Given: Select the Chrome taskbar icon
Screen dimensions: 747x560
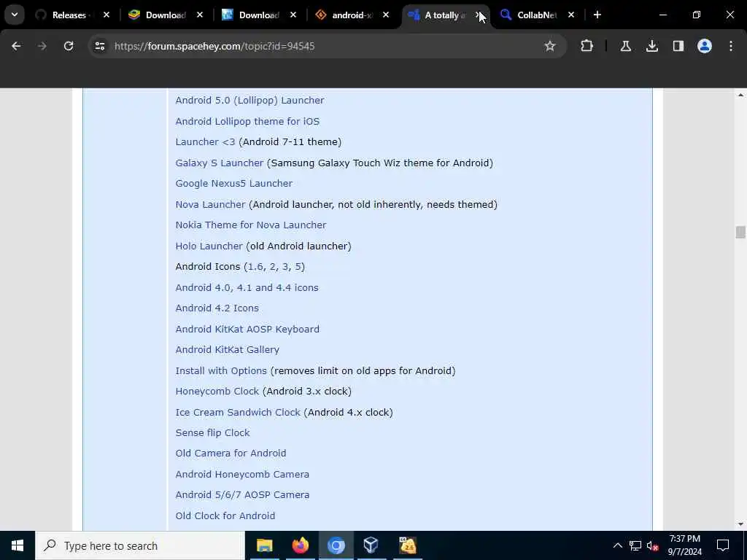Looking at the screenshot, I should coord(336,545).
